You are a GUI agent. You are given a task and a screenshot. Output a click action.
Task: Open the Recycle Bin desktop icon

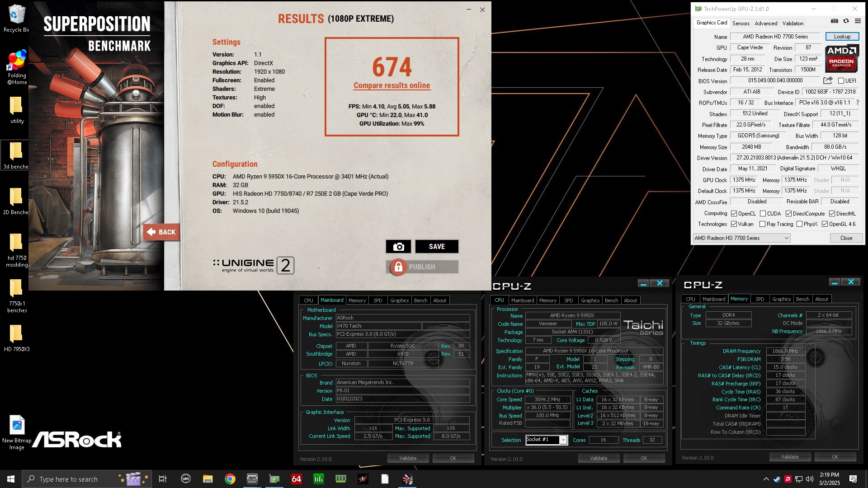[x=16, y=19]
